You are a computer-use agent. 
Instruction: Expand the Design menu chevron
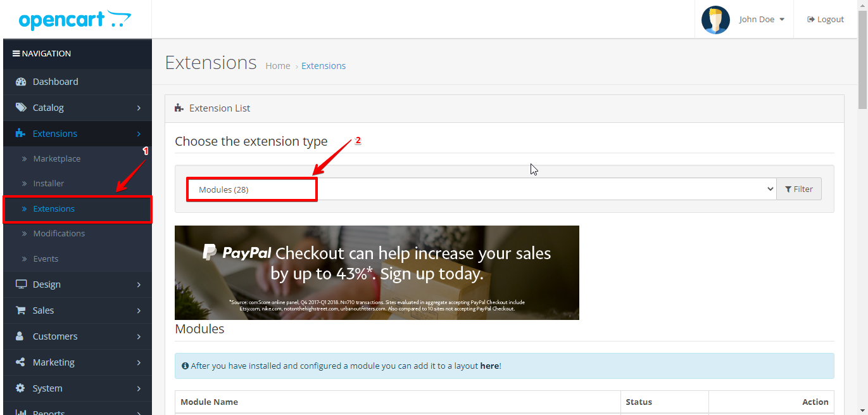139,285
